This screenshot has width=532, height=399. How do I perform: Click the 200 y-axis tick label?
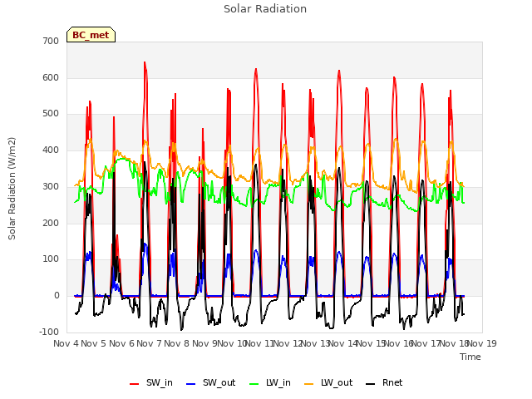(x=51, y=223)
